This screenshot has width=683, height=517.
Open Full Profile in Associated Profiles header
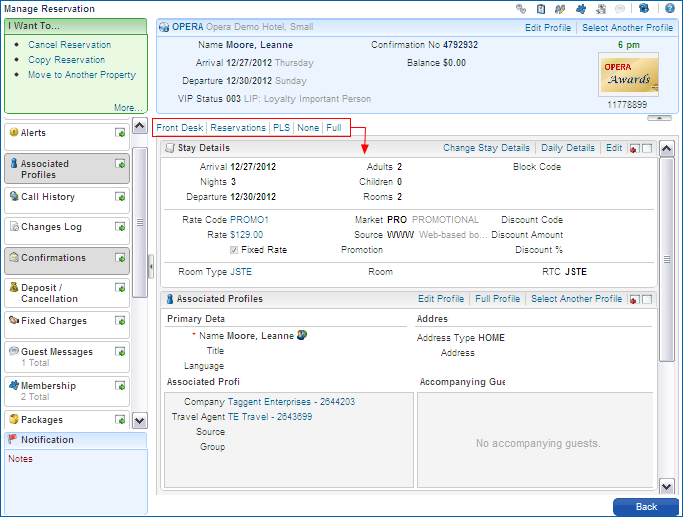pos(497,299)
